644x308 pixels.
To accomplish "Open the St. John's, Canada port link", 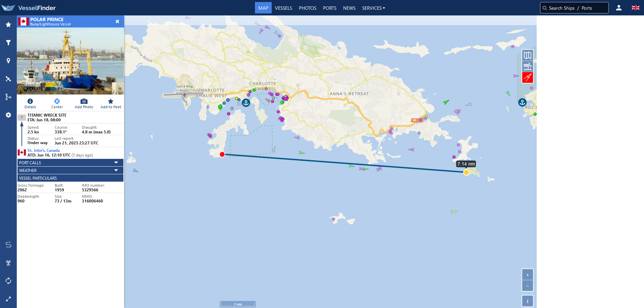I will [44, 150].
